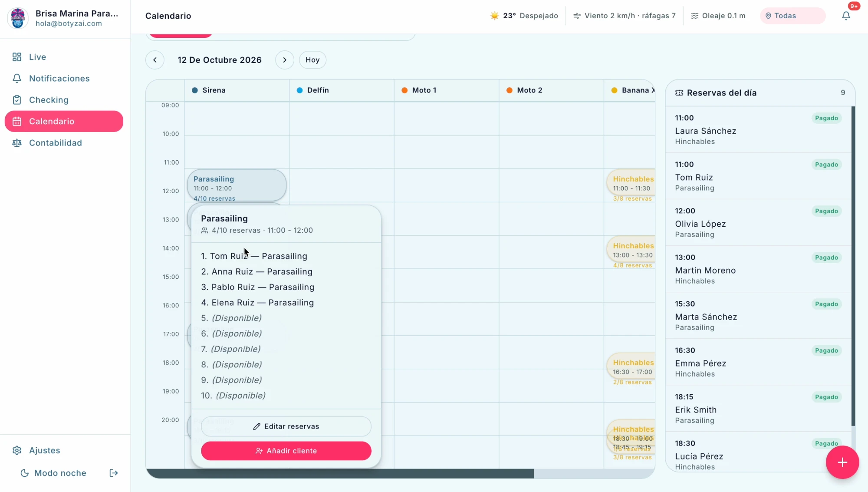The image size is (868, 492).
Task: Click the blue dot next to Delfín
Action: click(299, 90)
